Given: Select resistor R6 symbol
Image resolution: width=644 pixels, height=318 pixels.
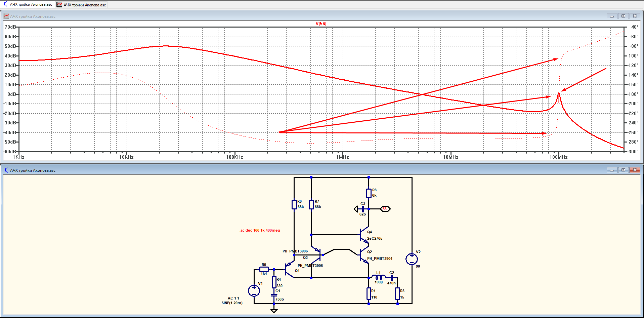Looking at the screenshot, I should click(x=294, y=204).
